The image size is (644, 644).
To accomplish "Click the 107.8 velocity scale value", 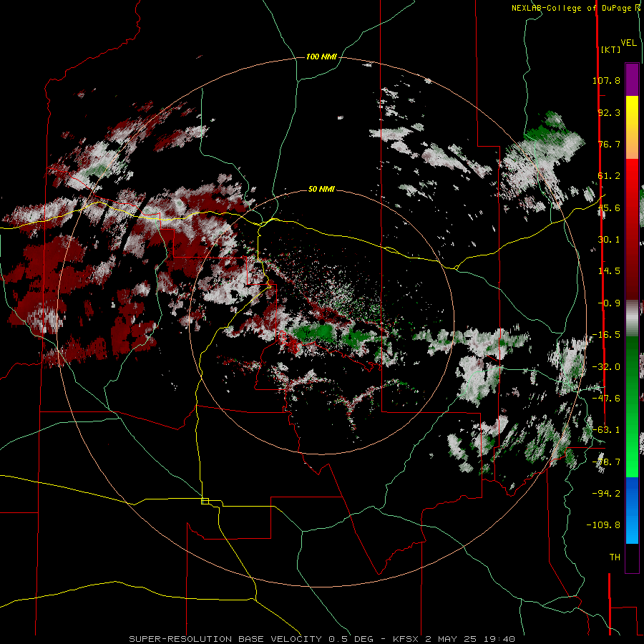I will [606, 80].
